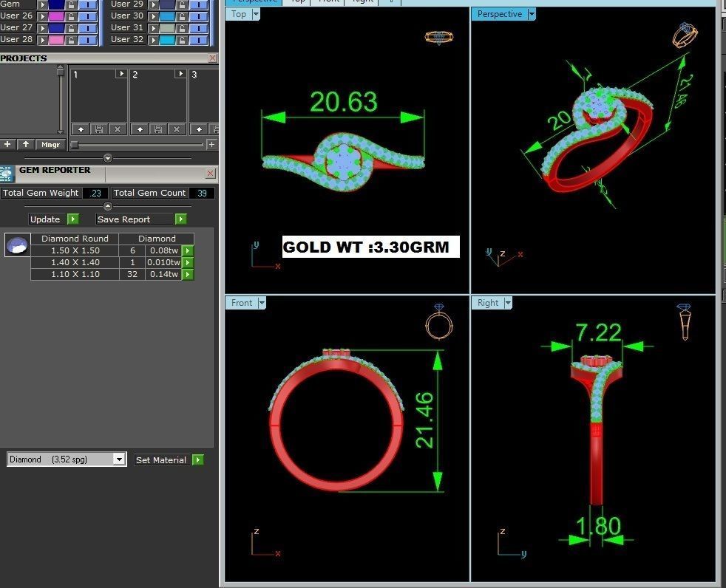Click green arrow next to Save Report

pyautogui.click(x=181, y=219)
